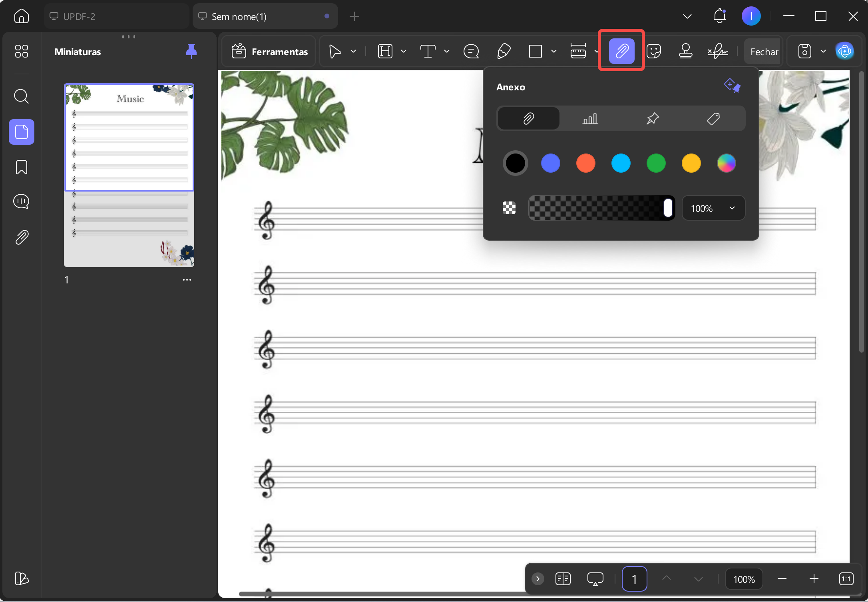Choose the tag attachment icon style
Screen dimensions: 868x602
pos(713,118)
